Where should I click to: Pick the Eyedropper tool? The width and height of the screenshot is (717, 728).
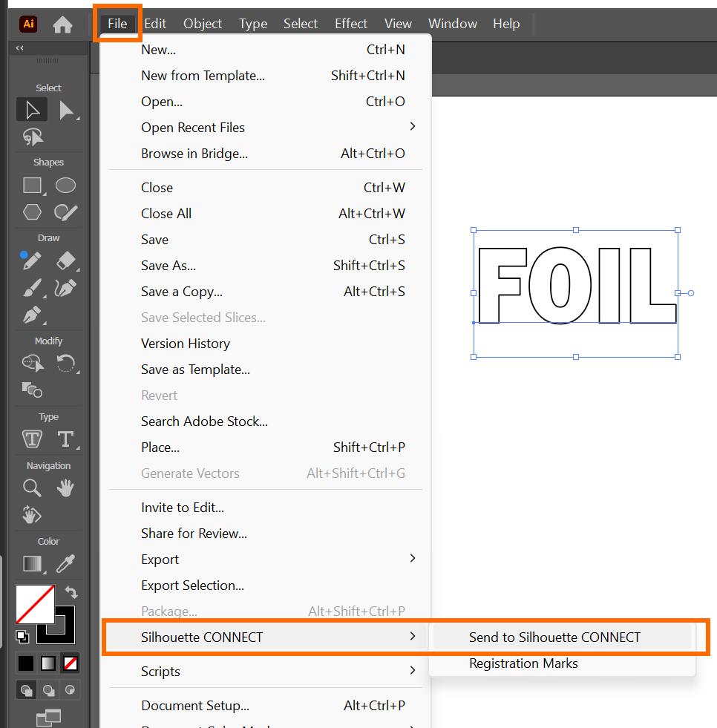(66, 564)
